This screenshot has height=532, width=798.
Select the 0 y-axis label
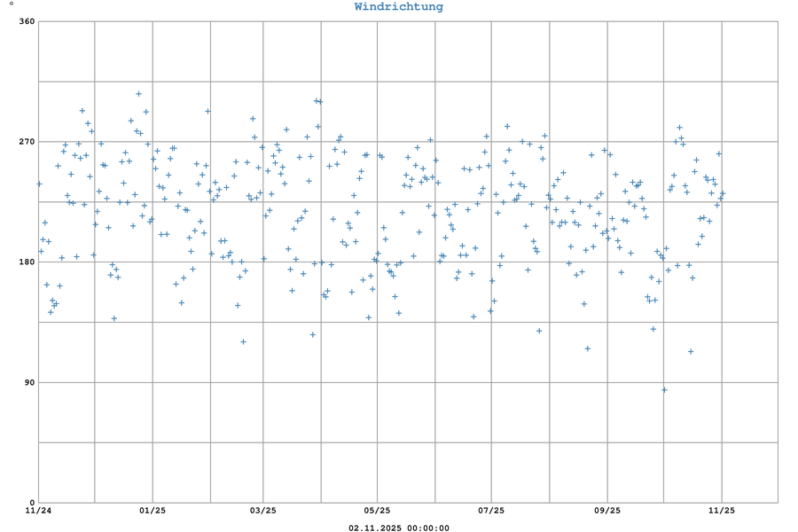tap(32, 503)
